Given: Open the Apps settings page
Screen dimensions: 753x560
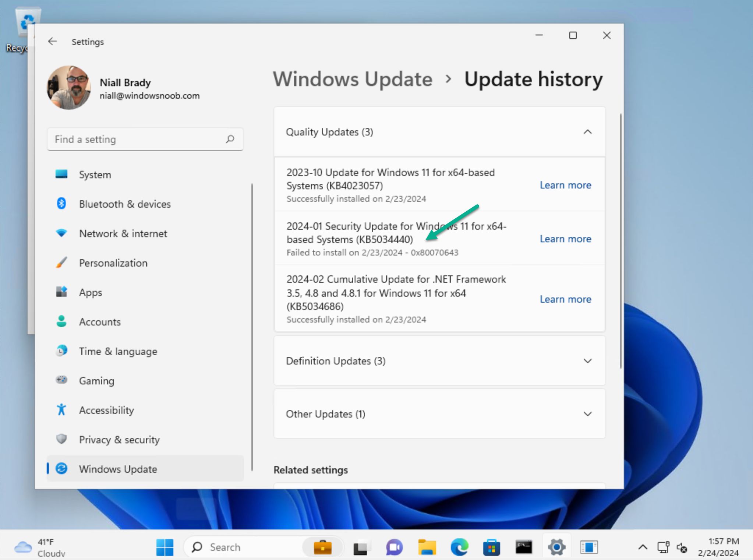Looking at the screenshot, I should pyautogui.click(x=145, y=292).
